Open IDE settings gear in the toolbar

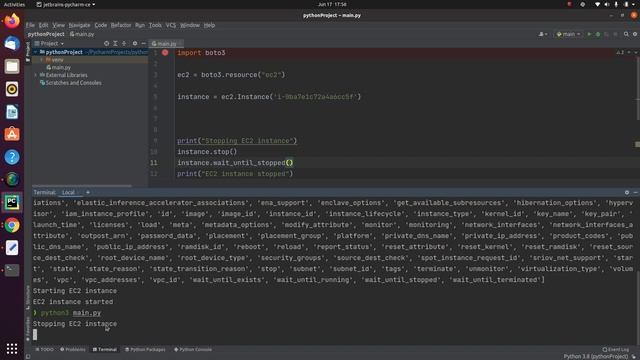point(635,34)
